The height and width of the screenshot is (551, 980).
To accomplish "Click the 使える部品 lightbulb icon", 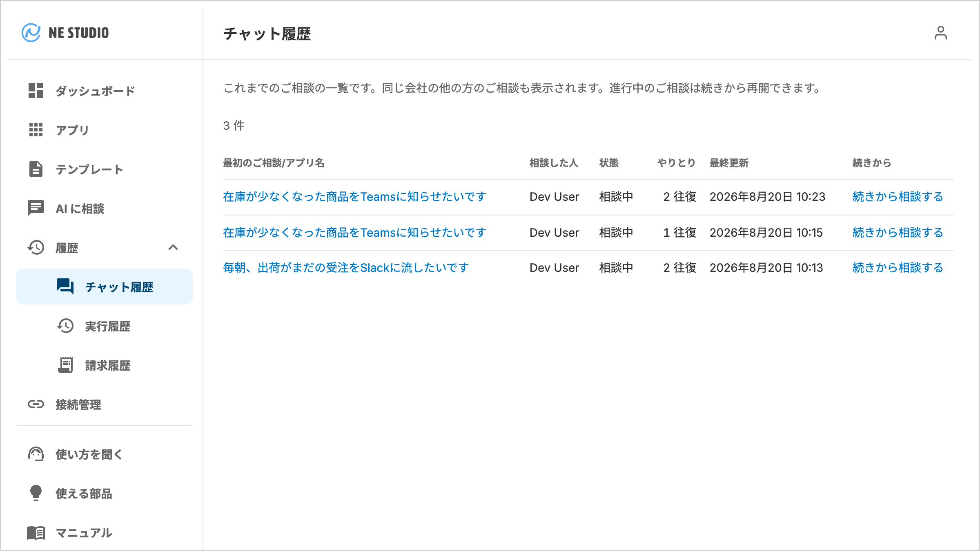I will [36, 493].
